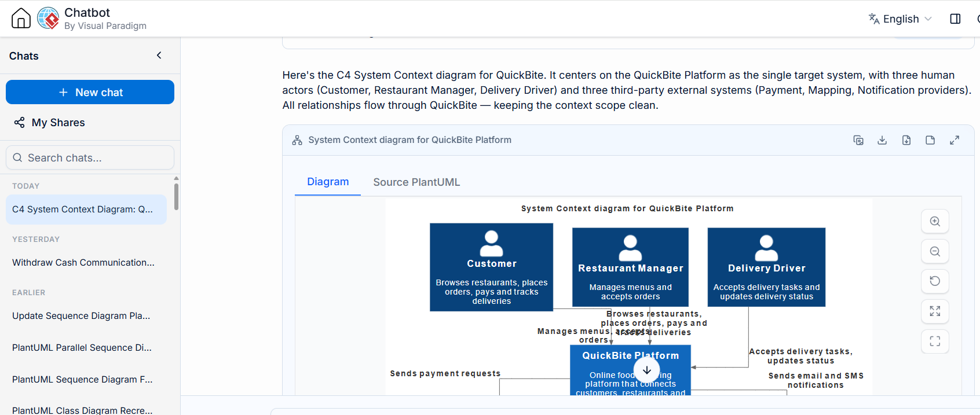
Task: Collapse the Chats sidebar with chevron
Action: point(159,56)
